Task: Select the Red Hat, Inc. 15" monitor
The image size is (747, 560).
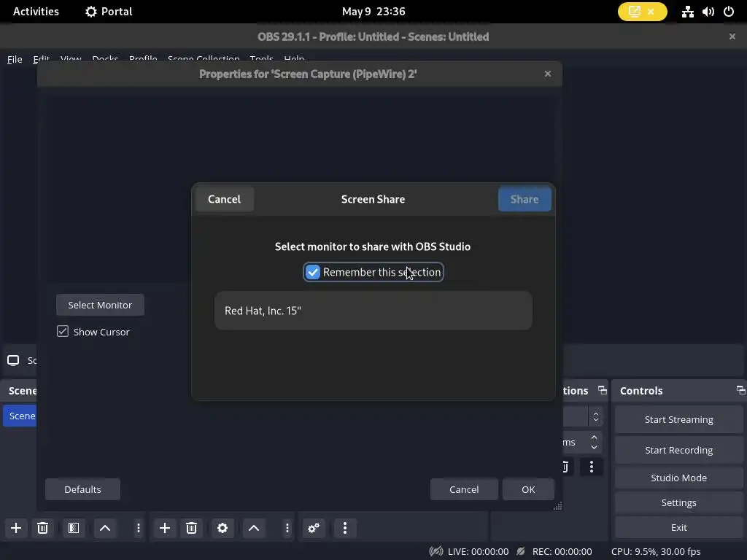Action: tap(373, 311)
